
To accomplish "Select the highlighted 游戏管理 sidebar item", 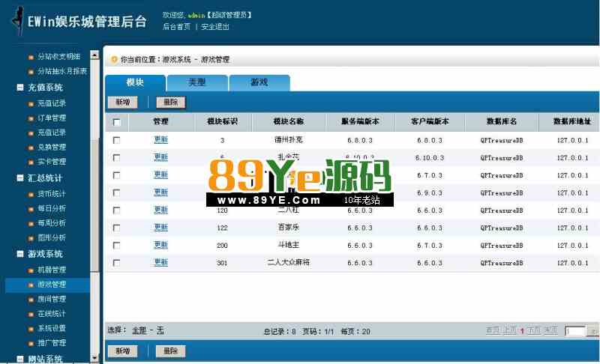I will pyautogui.click(x=48, y=285).
